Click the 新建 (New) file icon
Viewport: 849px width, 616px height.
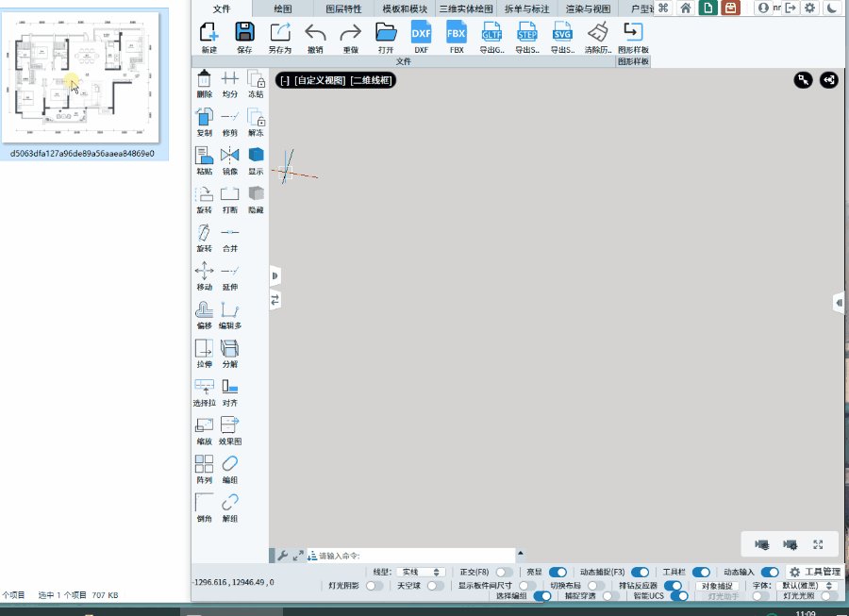pyautogui.click(x=209, y=32)
